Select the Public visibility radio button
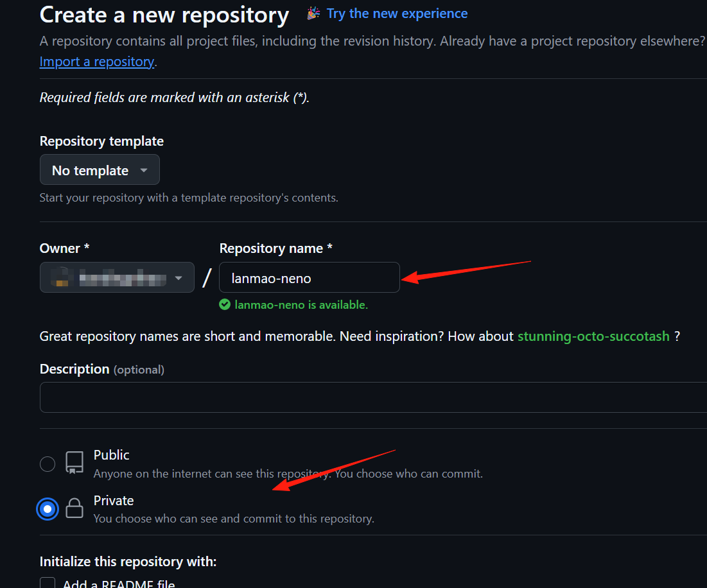The image size is (707, 588). (48, 463)
